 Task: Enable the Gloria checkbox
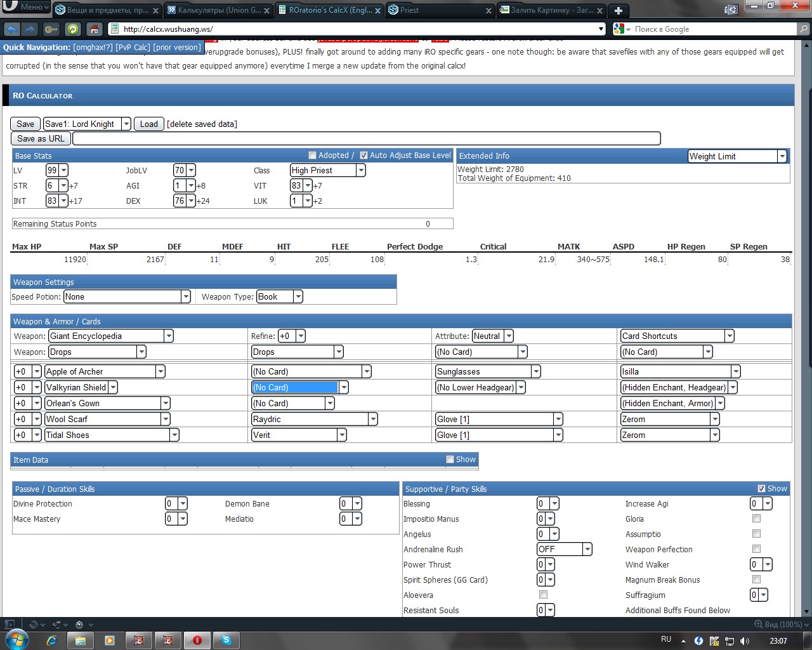pyautogui.click(x=756, y=519)
